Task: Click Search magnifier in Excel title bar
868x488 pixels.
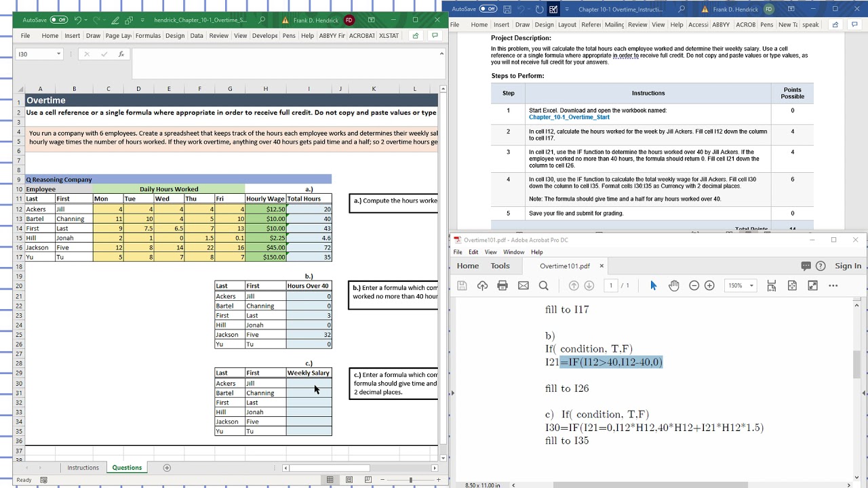Action: point(262,20)
